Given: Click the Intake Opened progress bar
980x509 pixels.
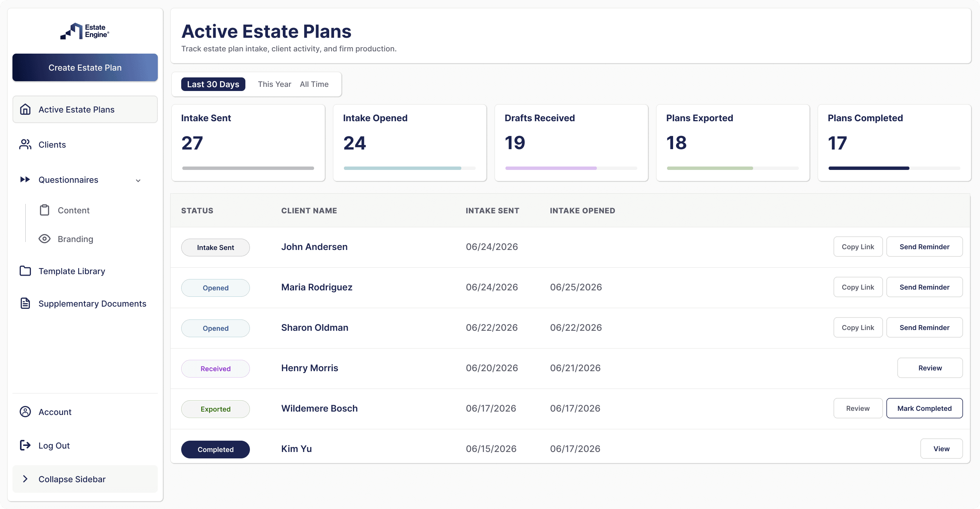Looking at the screenshot, I should [410, 168].
